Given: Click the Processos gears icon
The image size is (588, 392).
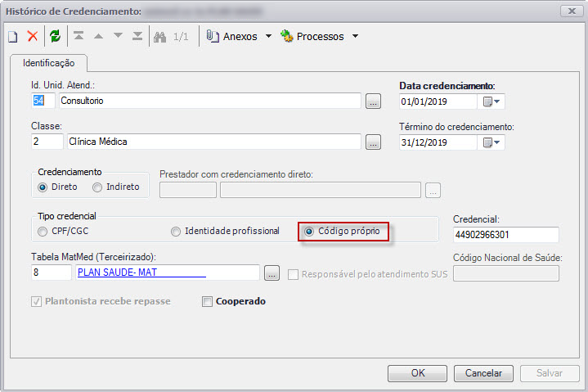Looking at the screenshot, I should pyautogui.click(x=286, y=36).
